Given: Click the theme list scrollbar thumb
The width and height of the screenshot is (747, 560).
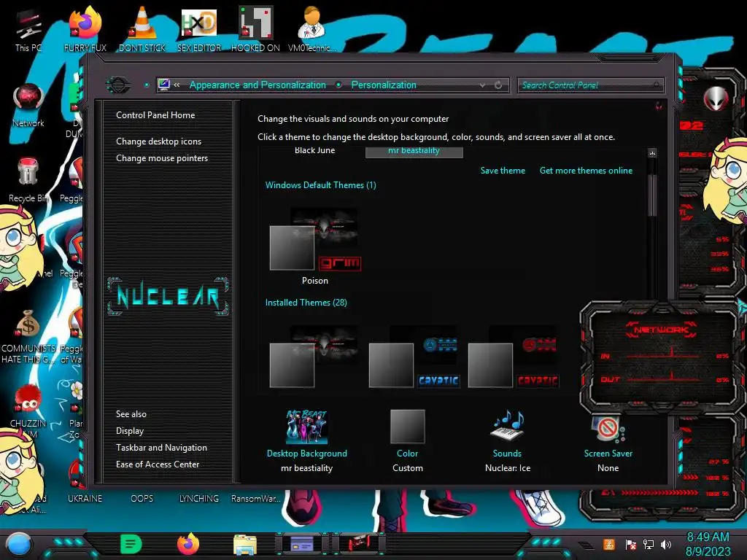Looking at the screenshot, I should (653, 195).
